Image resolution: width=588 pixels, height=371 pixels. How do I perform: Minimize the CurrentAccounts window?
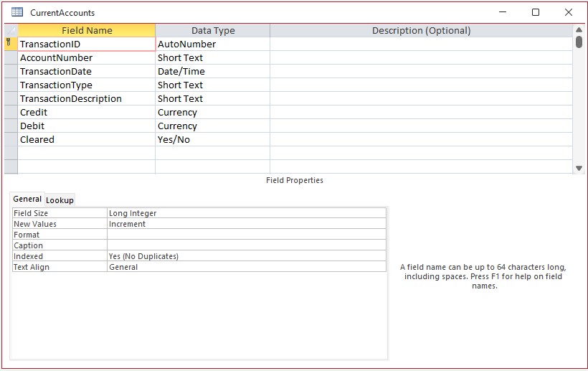[x=503, y=12]
